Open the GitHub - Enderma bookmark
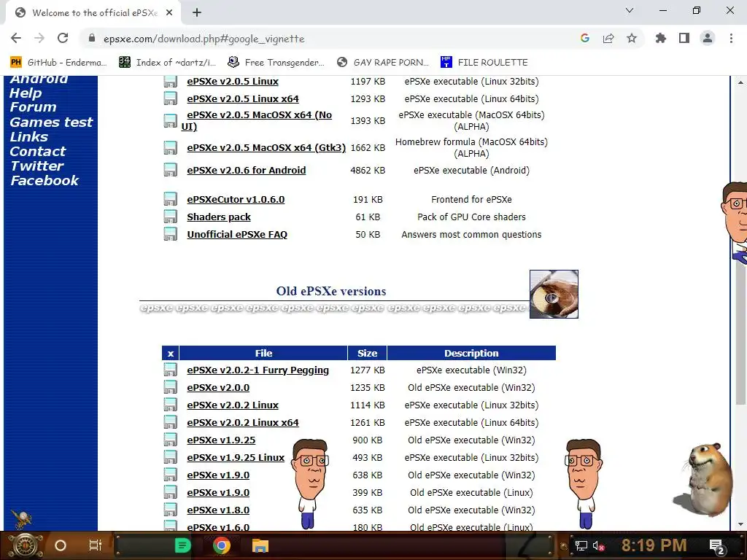Screen dimensions: 747x560 58,62
